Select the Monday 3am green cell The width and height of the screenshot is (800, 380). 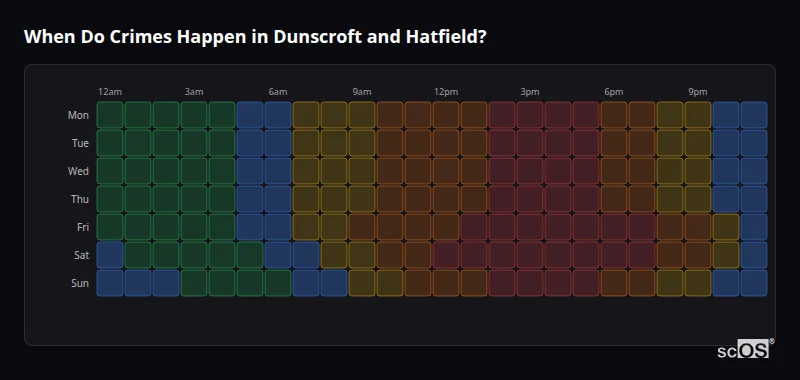pyautogui.click(x=194, y=115)
